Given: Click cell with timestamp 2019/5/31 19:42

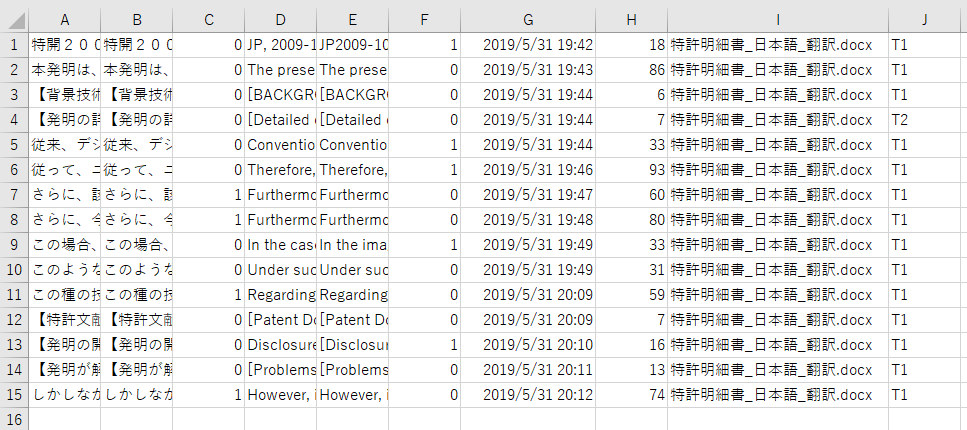Looking at the screenshot, I should click(527, 45).
